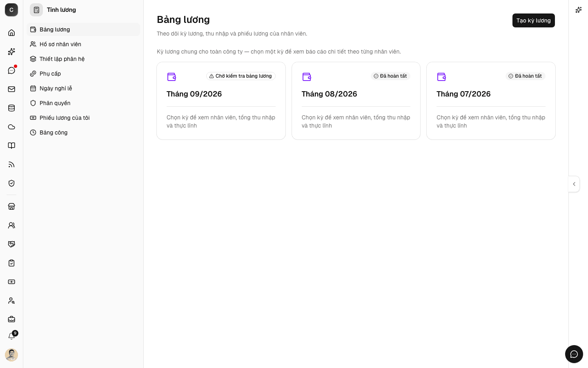Open the AI sparkle icon in left rail
Viewport: 588px width, 368px height.
click(x=11, y=52)
